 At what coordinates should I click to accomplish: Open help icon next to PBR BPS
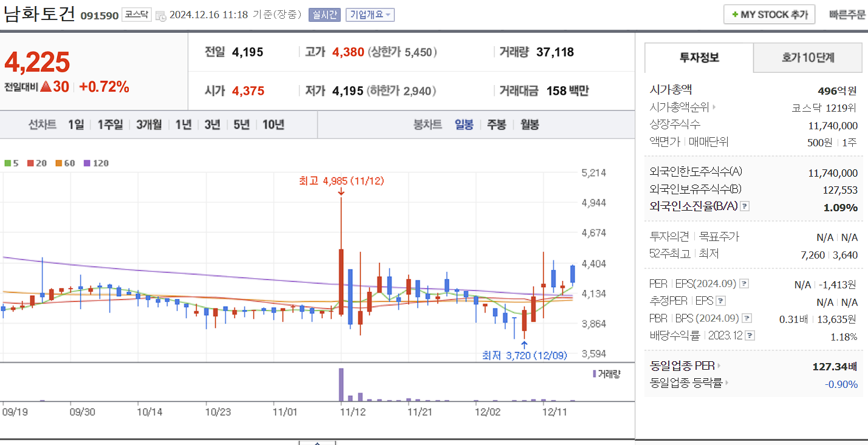(x=747, y=318)
